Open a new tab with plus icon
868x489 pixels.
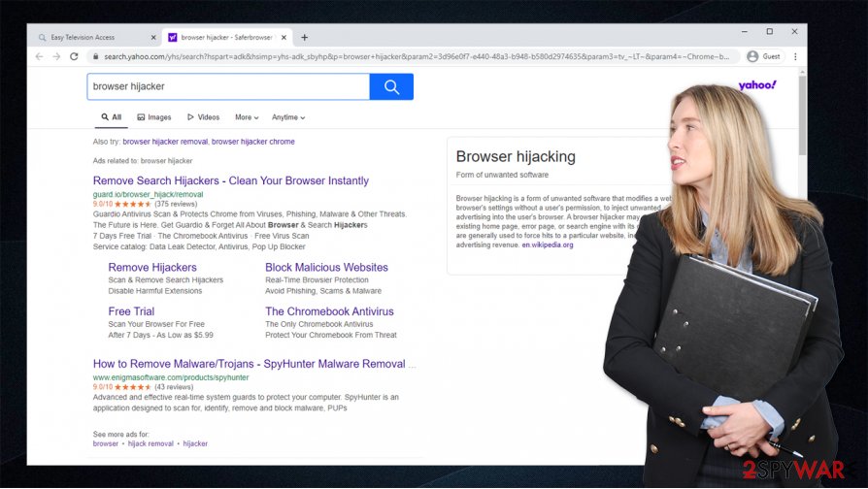[305, 38]
